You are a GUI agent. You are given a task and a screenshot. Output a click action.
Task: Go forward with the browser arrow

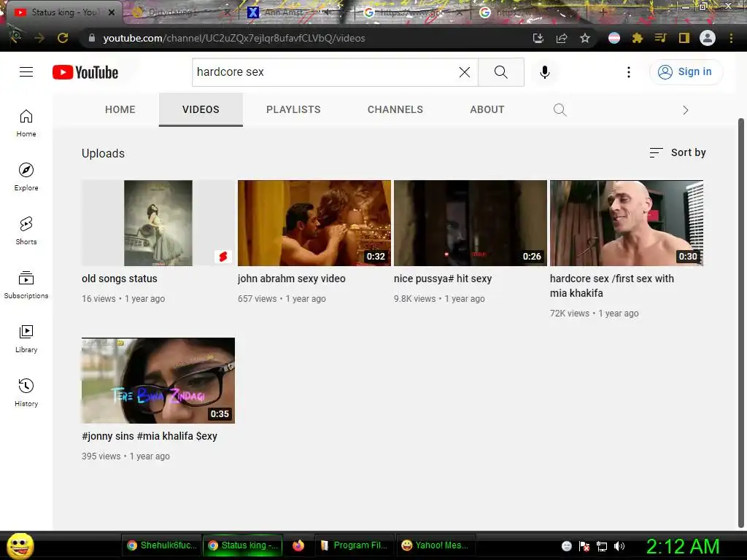pyautogui.click(x=39, y=38)
